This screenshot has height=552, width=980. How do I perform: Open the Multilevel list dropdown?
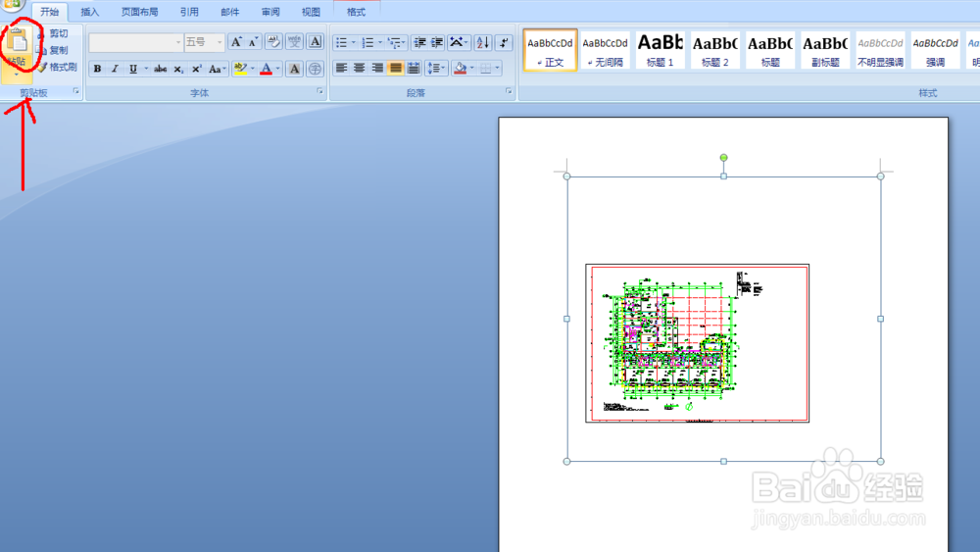click(404, 42)
